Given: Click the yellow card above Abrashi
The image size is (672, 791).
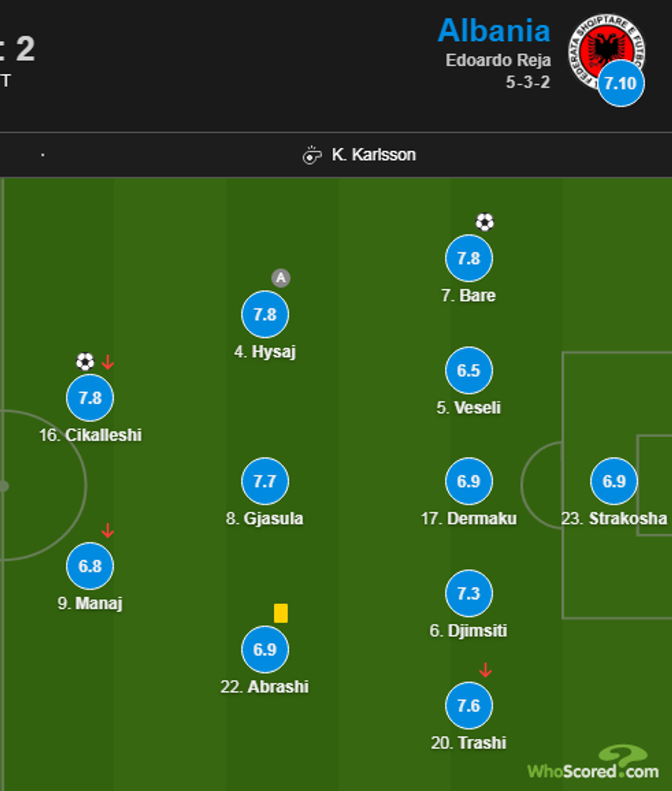Looking at the screenshot, I should [x=280, y=613].
